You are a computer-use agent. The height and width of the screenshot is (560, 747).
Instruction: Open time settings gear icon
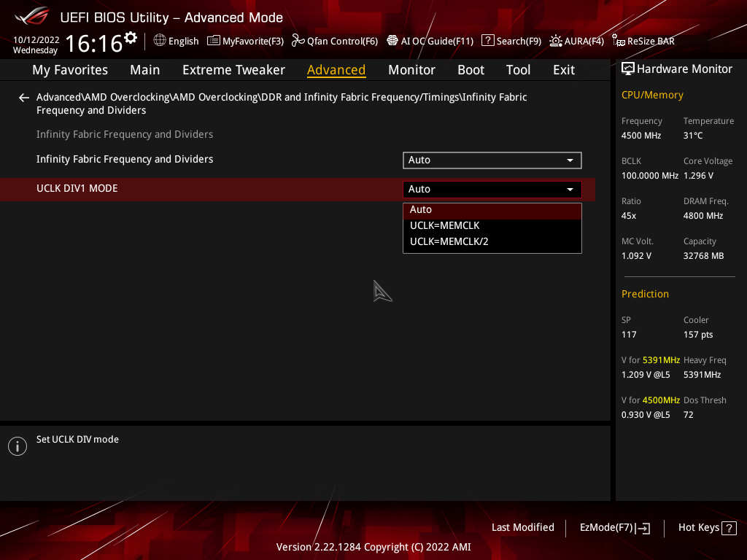[131, 38]
